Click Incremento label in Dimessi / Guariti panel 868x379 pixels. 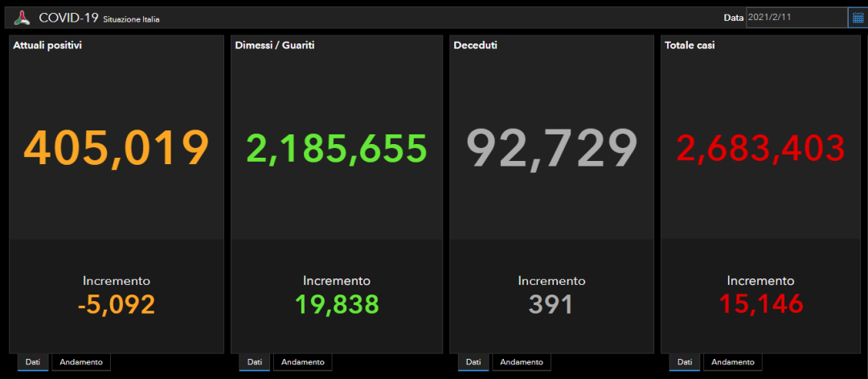coord(337,281)
